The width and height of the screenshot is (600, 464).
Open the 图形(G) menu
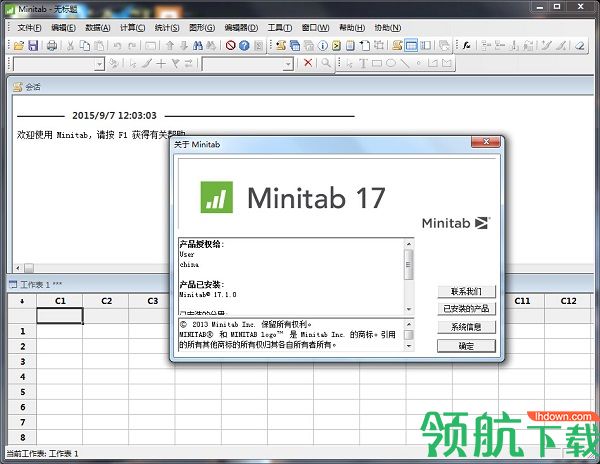pyautogui.click(x=202, y=28)
